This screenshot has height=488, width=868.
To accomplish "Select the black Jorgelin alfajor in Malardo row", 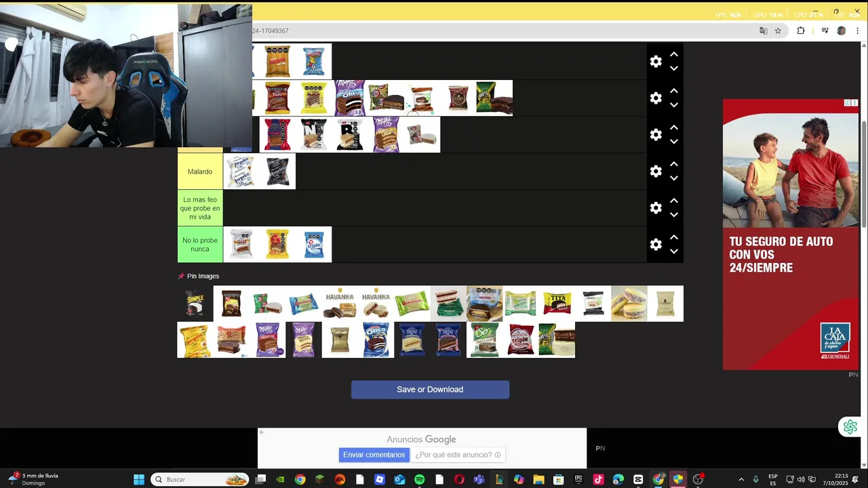I will point(277,171).
